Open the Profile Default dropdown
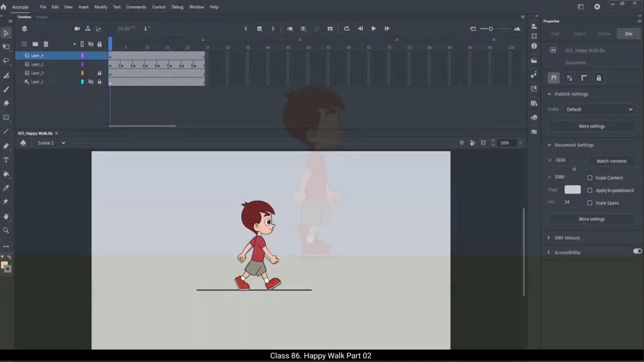 [599, 109]
